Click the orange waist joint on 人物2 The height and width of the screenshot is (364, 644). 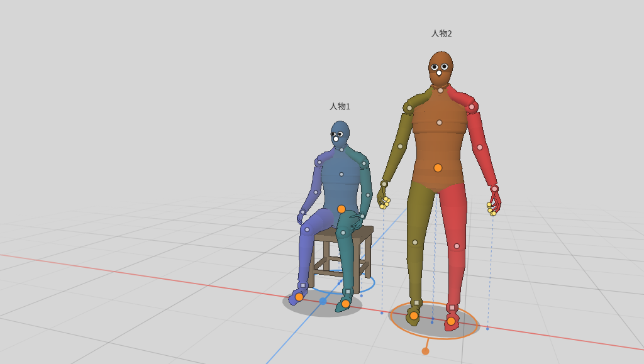(438, 168)
